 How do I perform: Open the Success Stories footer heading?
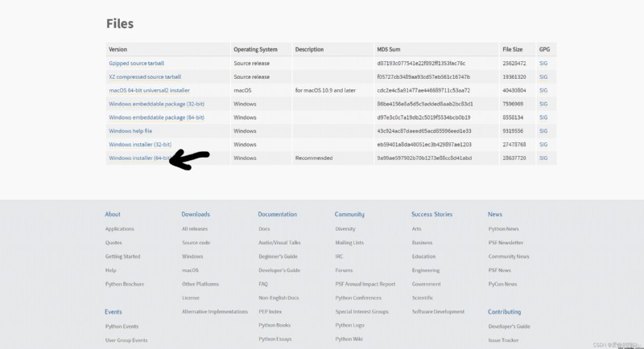click(431, 214)
